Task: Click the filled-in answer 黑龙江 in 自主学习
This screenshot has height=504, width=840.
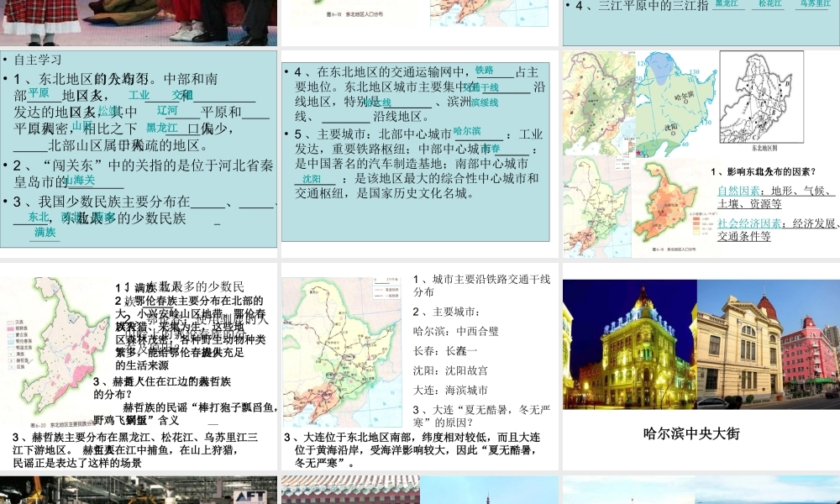Action: (x=162, y=128)
